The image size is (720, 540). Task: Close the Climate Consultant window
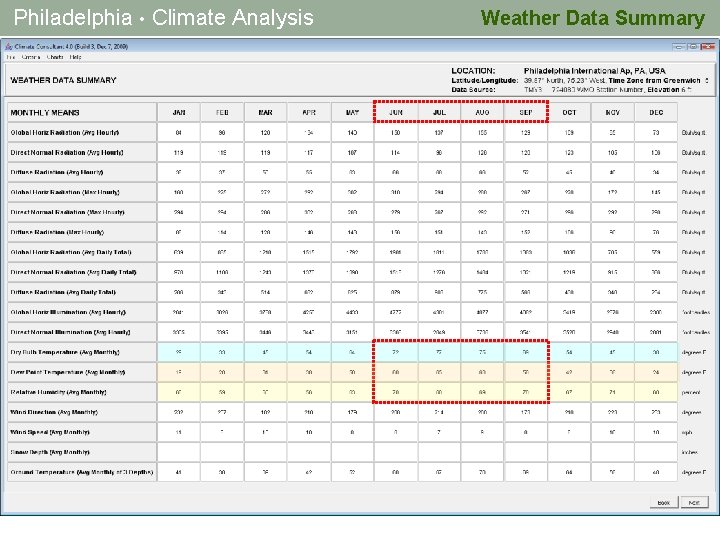click(x=708, y=46)
